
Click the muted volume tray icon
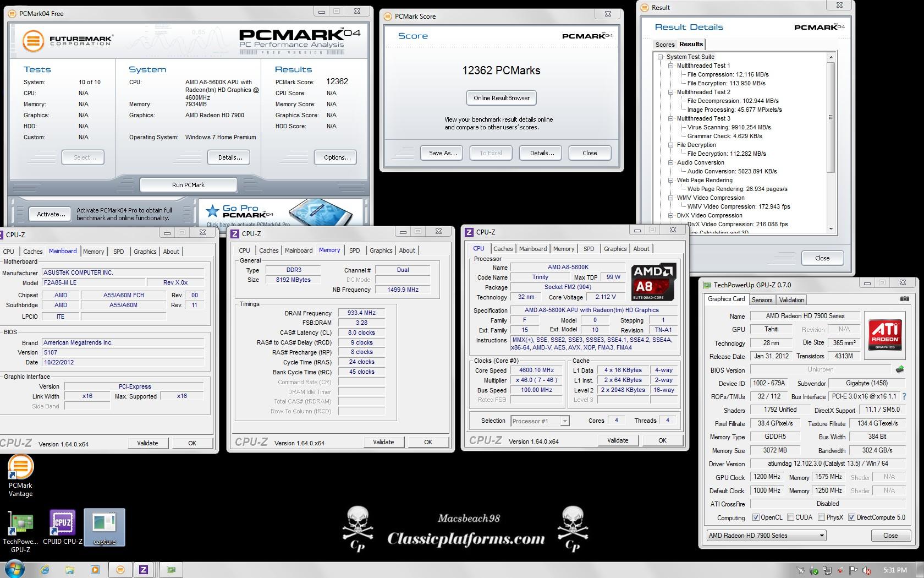point(867,570)
